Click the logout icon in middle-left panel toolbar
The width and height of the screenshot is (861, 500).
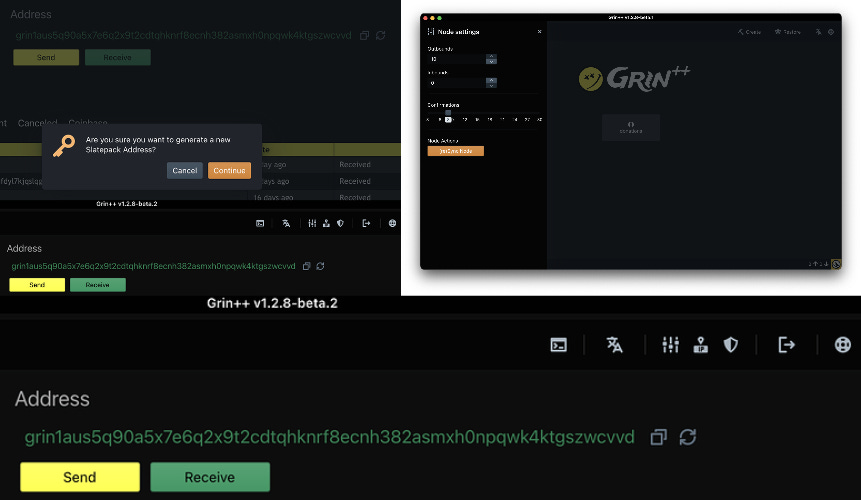366,223
